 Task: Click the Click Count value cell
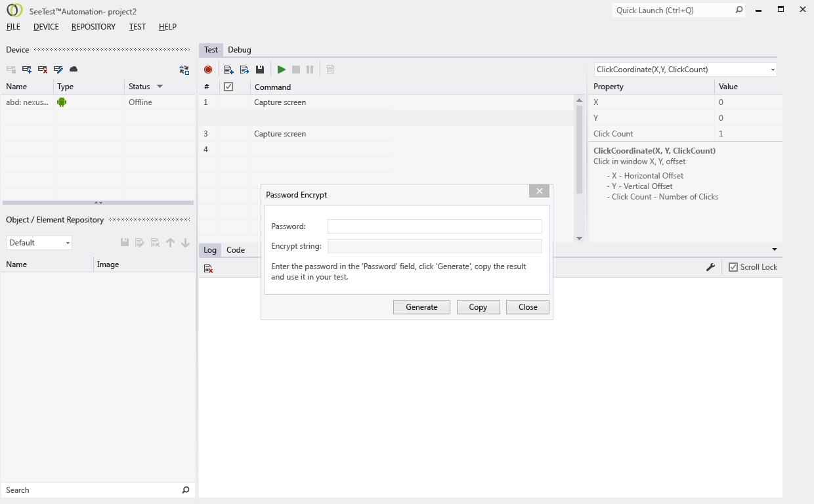748,134
